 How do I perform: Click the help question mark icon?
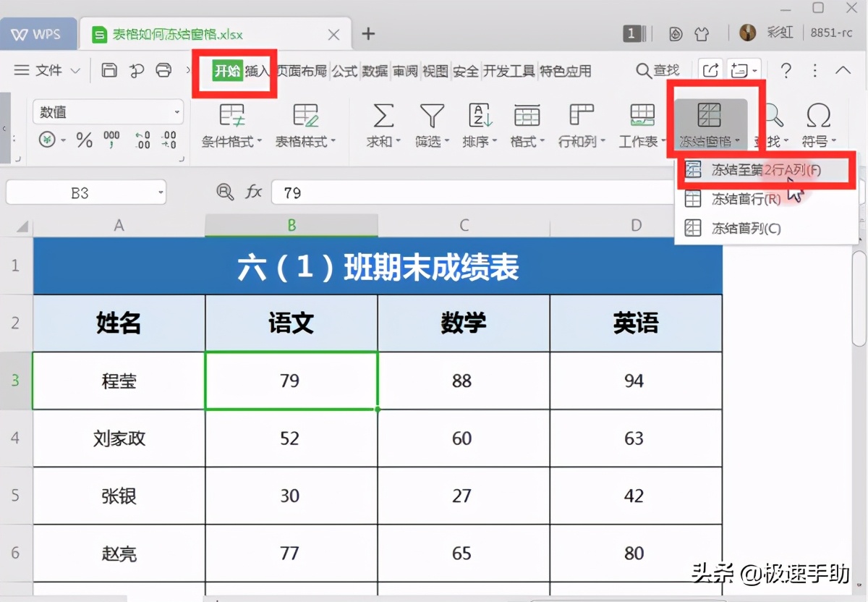point(786,70)
